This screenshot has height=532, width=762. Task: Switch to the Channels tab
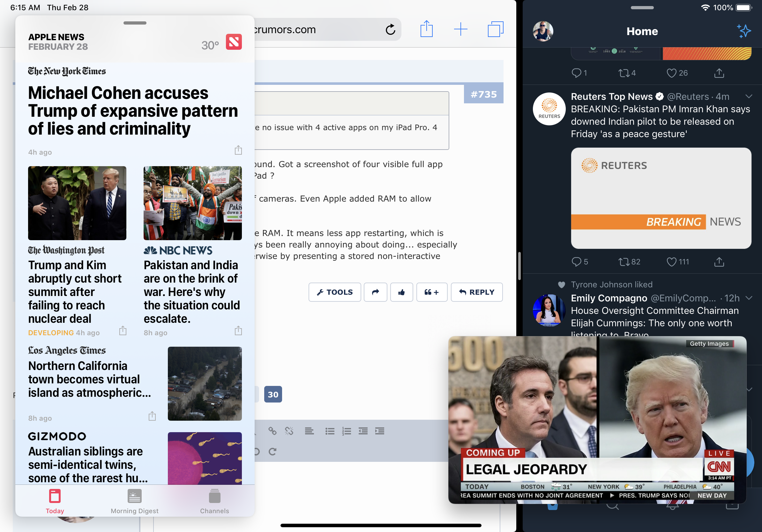(214, 501)
